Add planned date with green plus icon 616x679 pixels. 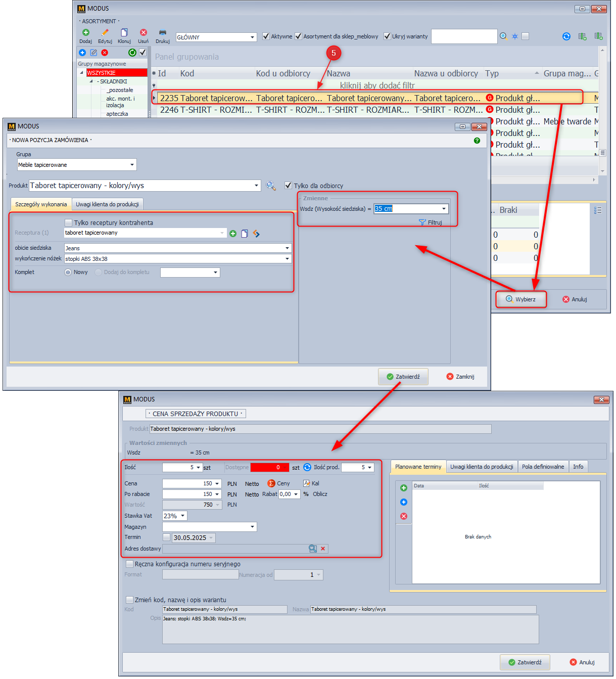tap(404, 488)
